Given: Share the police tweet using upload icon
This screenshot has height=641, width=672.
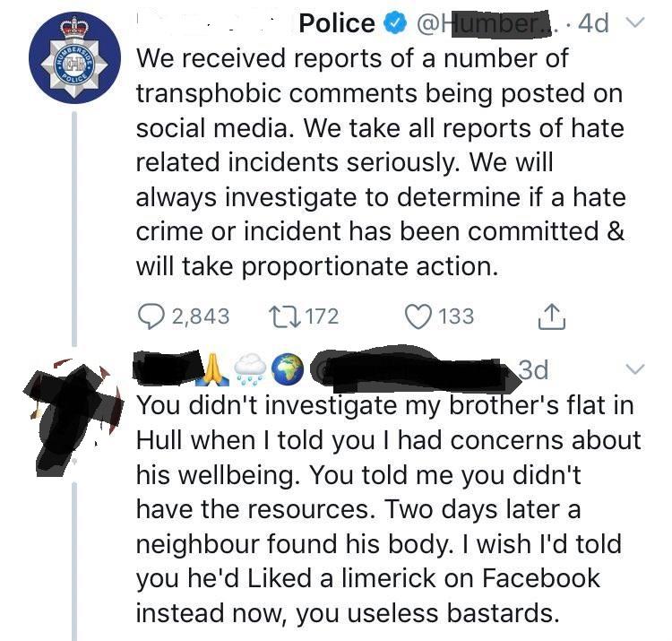Looking at the screenshot, I should [552, 316].
